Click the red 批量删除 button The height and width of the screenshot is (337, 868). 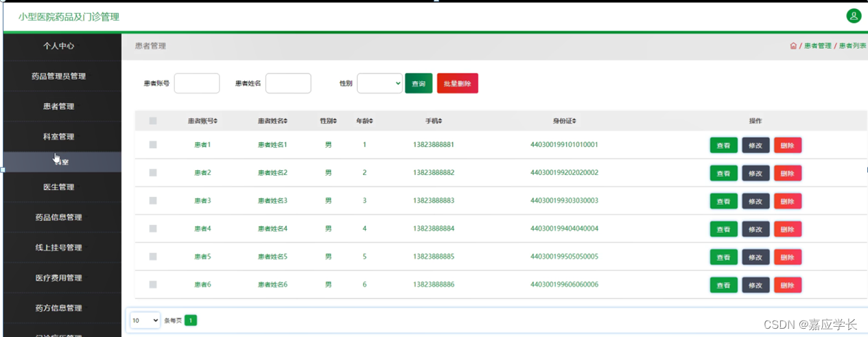pyautogui.click(x=458, y=83)
